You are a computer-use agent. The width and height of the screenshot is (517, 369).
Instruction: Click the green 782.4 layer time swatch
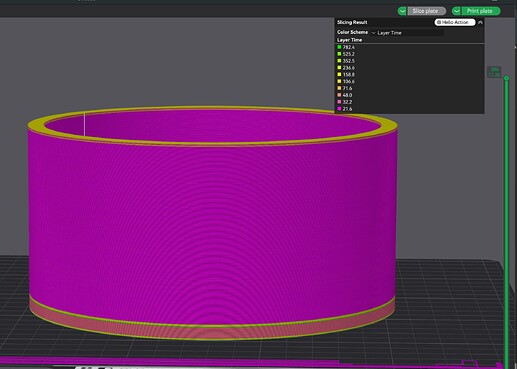[339, 47]
